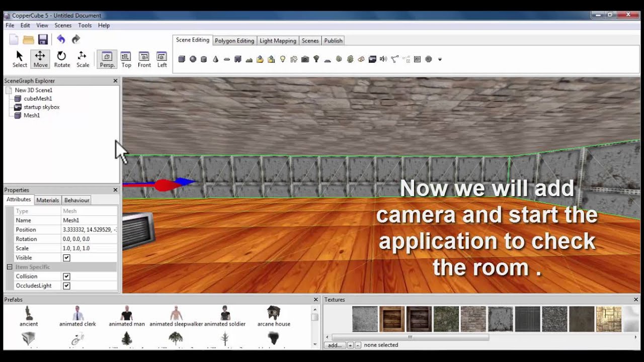
Task: Click the Textures horizontal scrollbar thumb
Action: click(410, 337)
